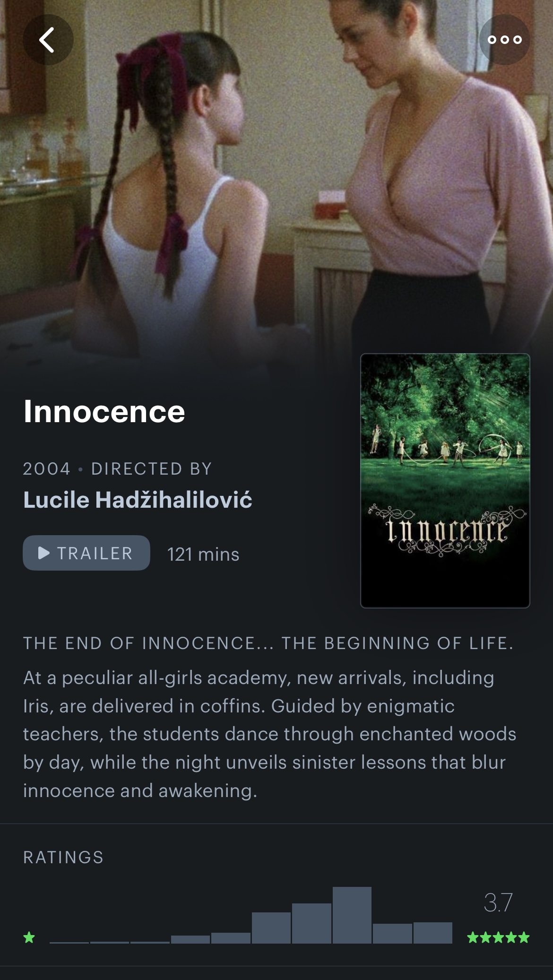Tap the 2004 release year
This screenshot has width=553, height=980.
(47, 468)
